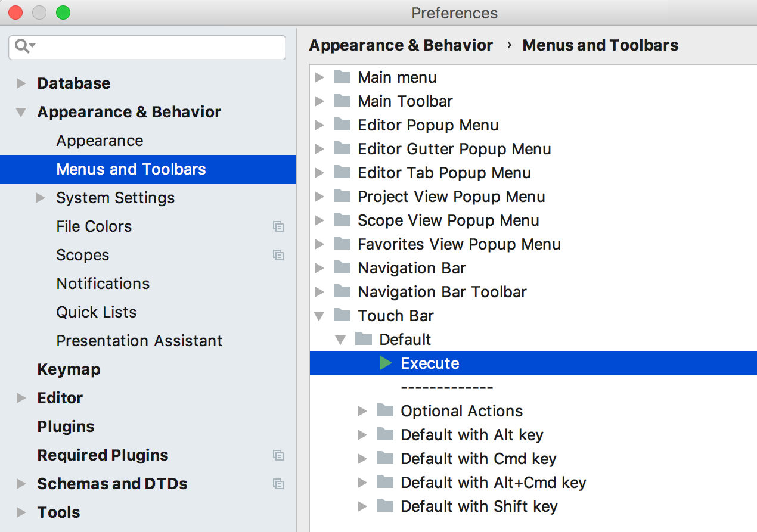This screenshot has width=757, height=532.
Task: Click the preferences search field
Action: (x=147, y=47)
